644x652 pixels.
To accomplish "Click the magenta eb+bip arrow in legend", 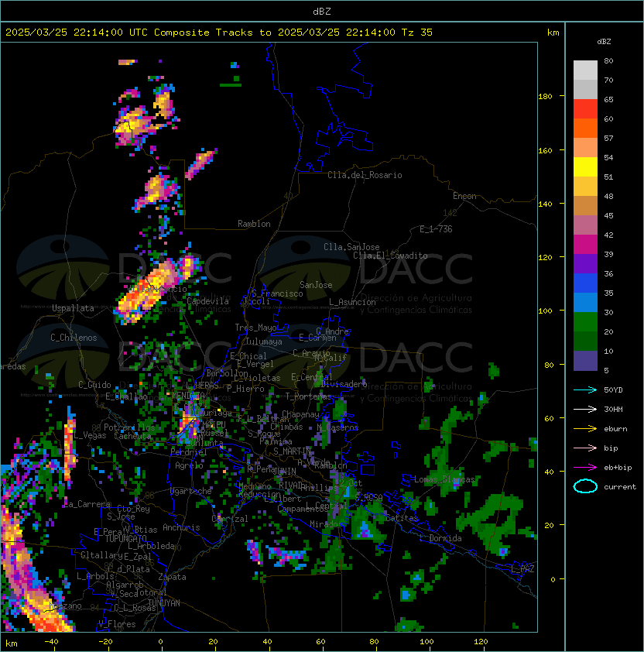I will [585, 468].
